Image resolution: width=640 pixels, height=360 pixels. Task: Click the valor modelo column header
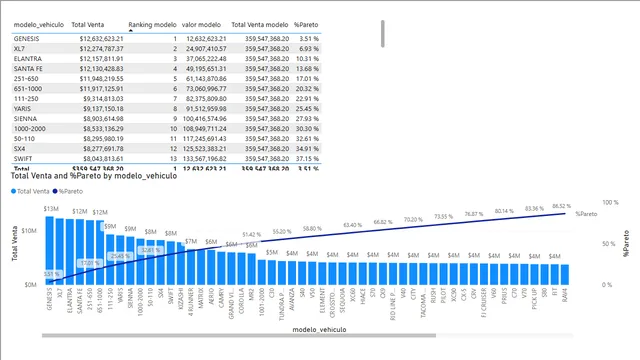click(x=201, y=25)
